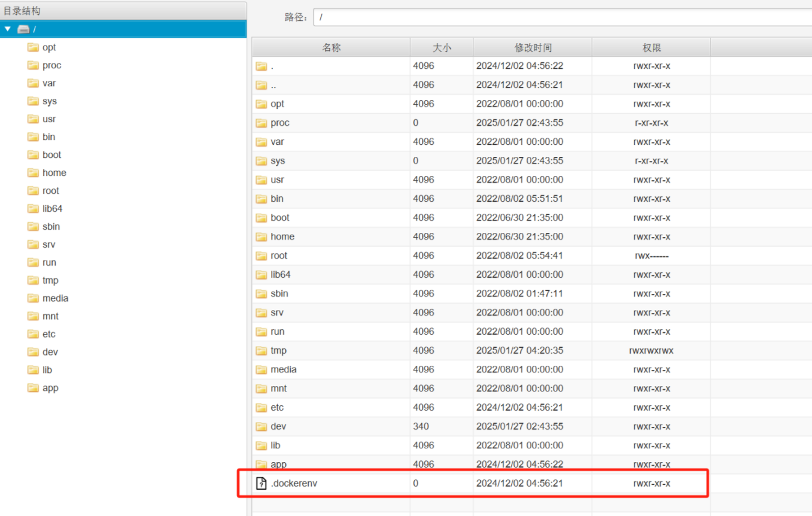Select sbin name in file list
The height and width of the screenshot is (516, 812).
coord(279,293)
